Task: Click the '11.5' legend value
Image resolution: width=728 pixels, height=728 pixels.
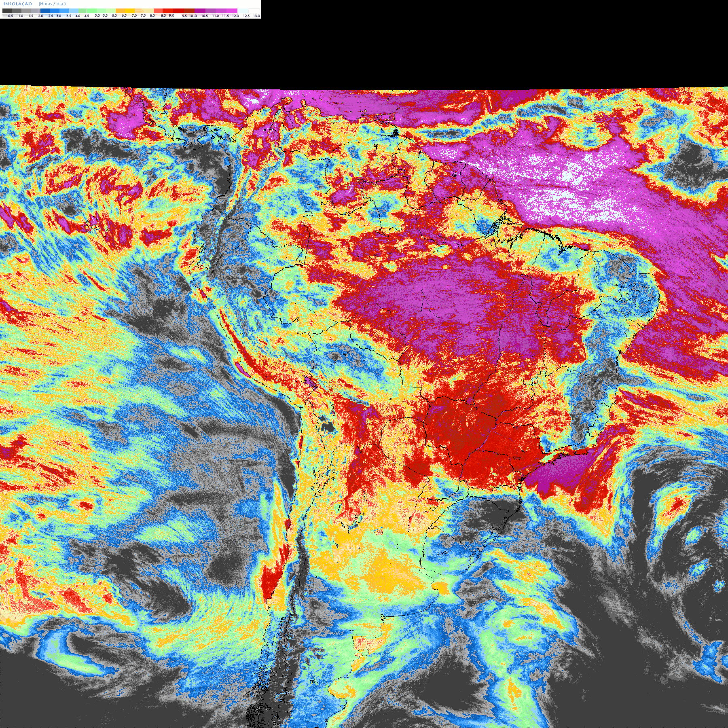Action: pos(225,16)
